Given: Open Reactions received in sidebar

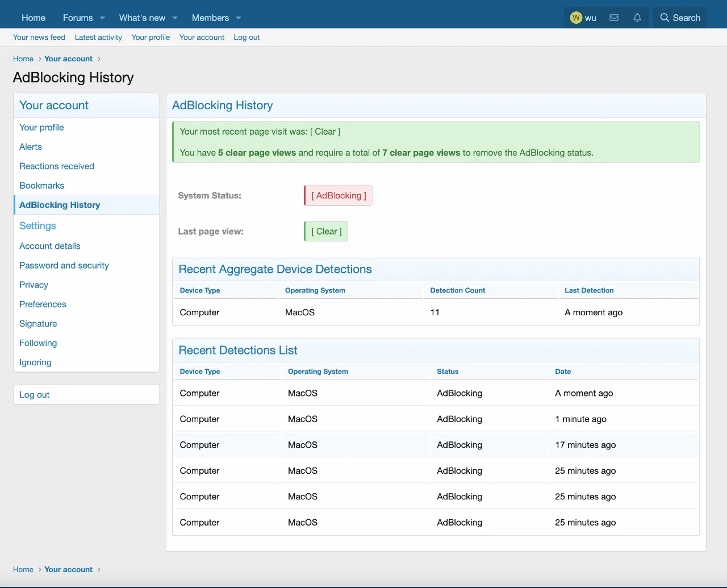Looking at the screenshot, I should point(57,166).
